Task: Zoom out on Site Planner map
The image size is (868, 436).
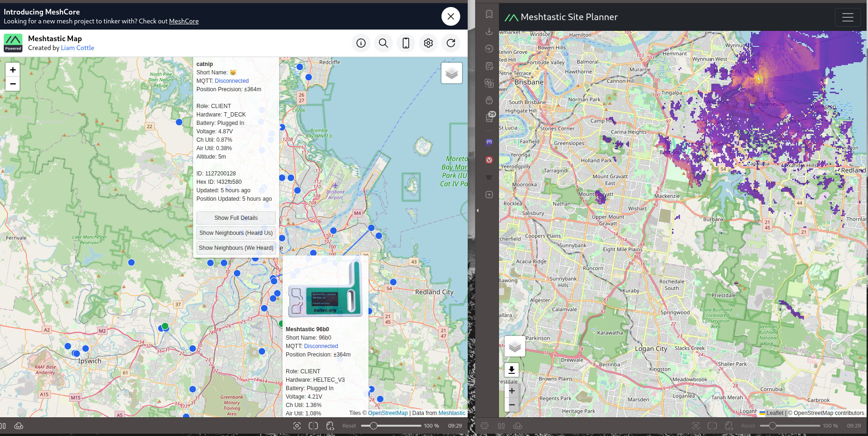Action: pyautogui.click(x=512, y=405)
